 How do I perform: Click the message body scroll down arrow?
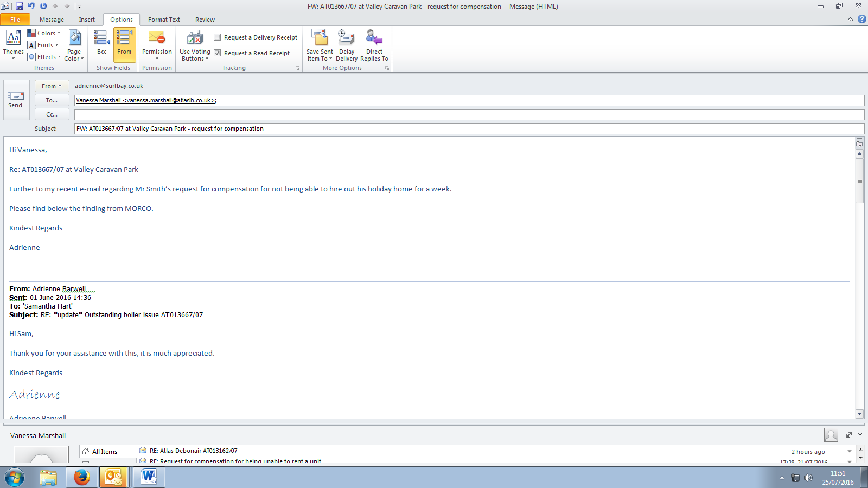point(859,414)
